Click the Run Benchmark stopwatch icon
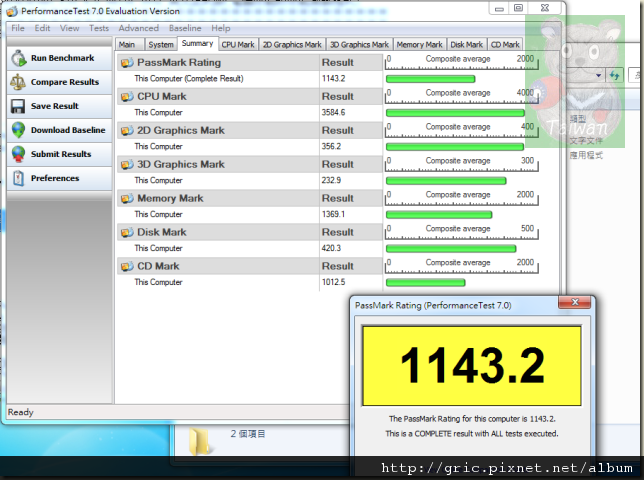This screenshot has height=480, width=644. tap(18, 58)
